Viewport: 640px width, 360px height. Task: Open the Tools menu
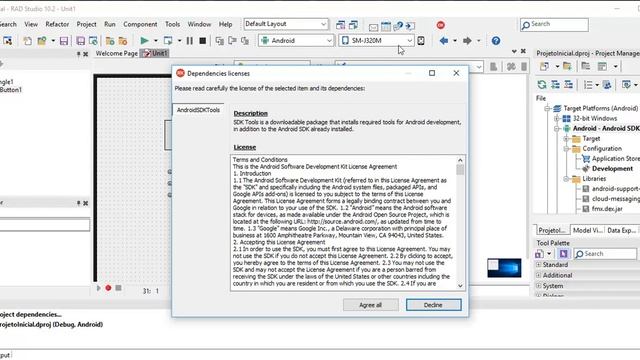point(172,24)
